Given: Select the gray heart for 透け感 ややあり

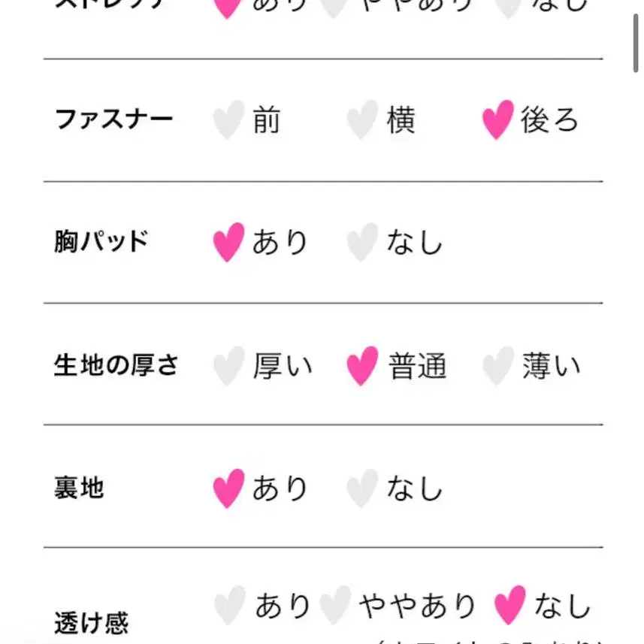Looking at the screenshot, I should [x=335, y=605].
